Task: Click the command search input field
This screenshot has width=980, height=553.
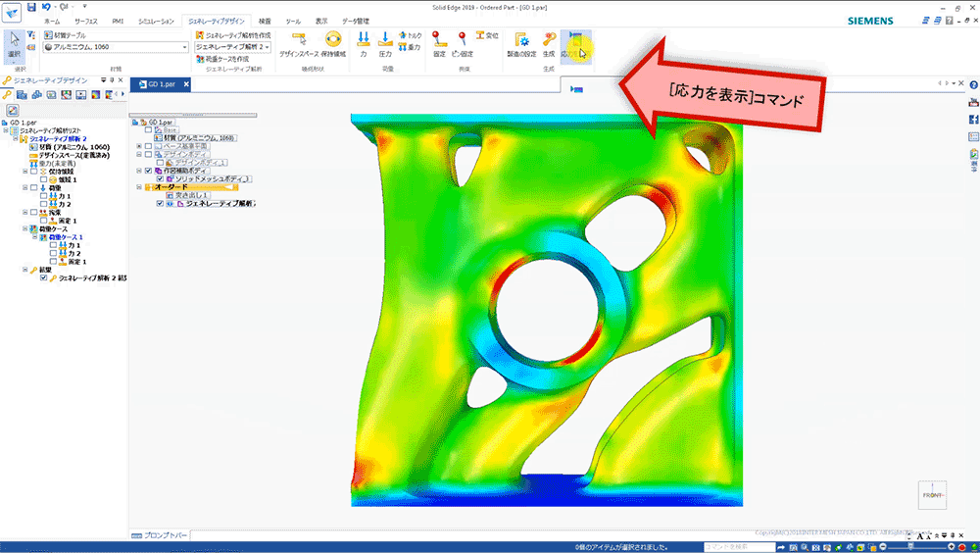Action: point(739,547)
